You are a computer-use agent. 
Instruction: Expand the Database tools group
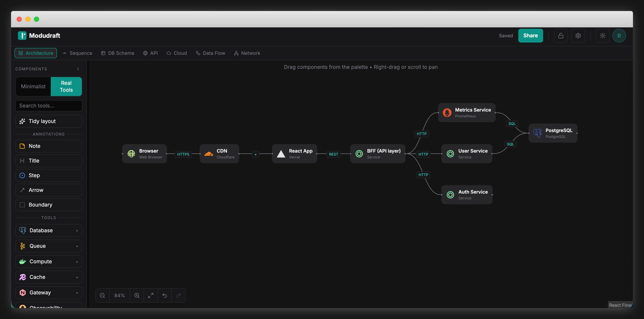point(49,230)
